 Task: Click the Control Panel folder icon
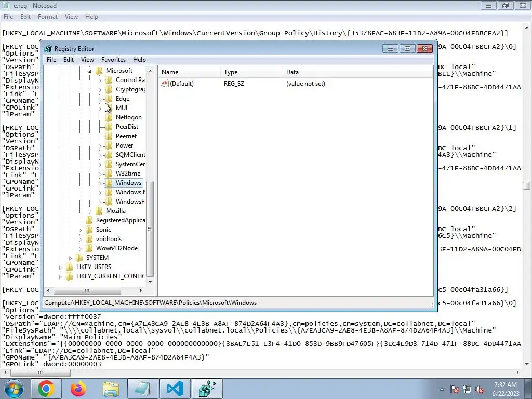[x=109, y=80]
